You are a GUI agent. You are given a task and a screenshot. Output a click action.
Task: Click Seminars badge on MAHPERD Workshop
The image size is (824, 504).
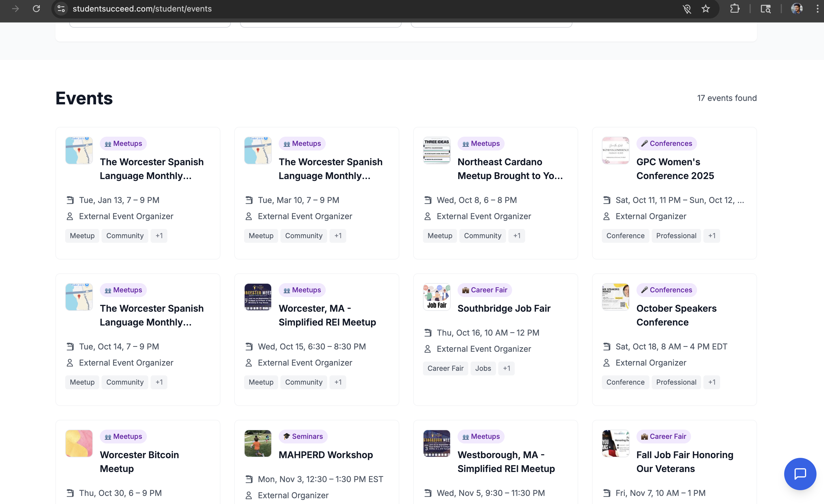pyautogui.click(x=303, y=436)
